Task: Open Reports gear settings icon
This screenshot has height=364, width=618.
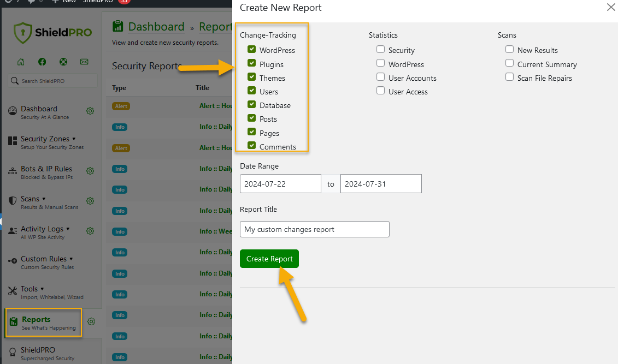Action: tap(91, 321)
